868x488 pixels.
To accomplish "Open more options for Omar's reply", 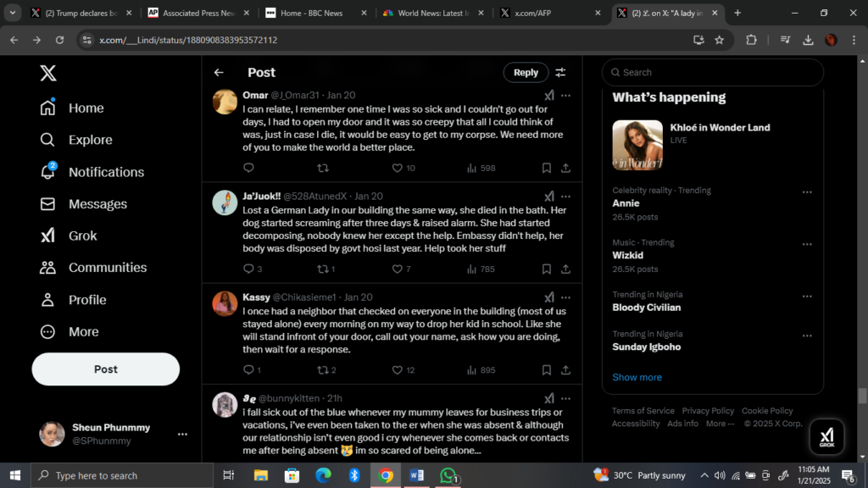I will click(565, 96).
